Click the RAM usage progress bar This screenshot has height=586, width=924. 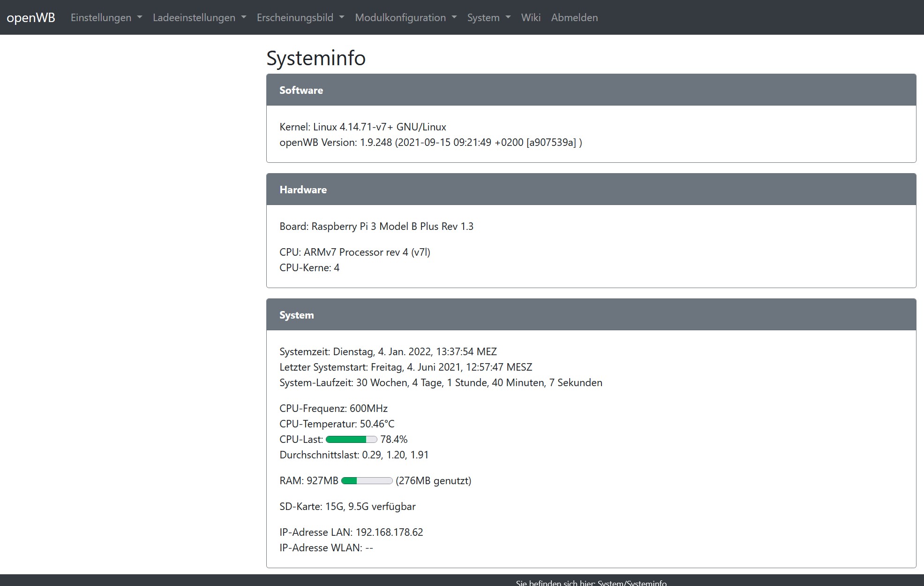(x=367, y=481)
